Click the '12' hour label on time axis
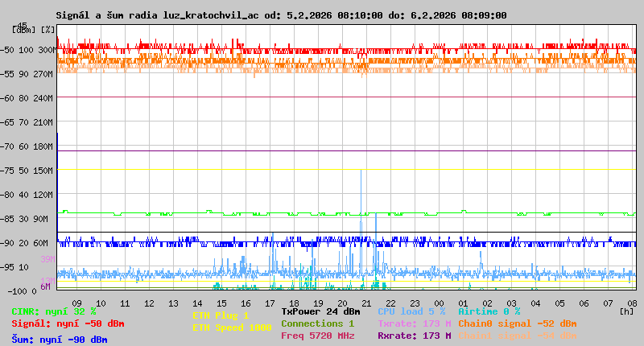 [149, 303]
